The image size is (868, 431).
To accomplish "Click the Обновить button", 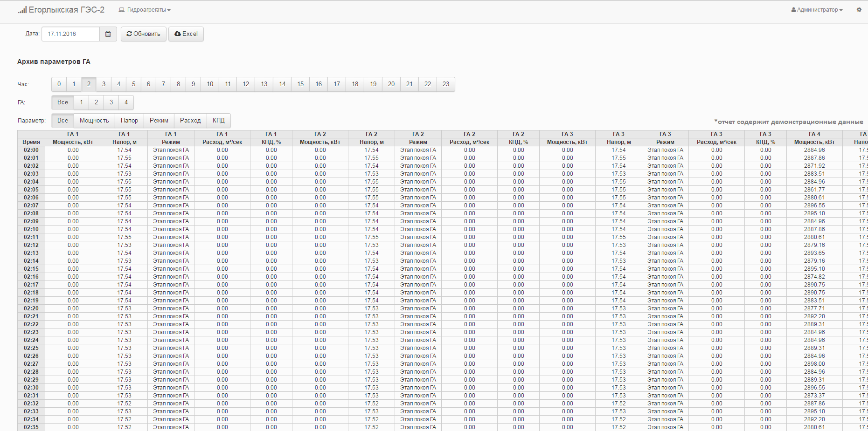I will click(144, 34).
